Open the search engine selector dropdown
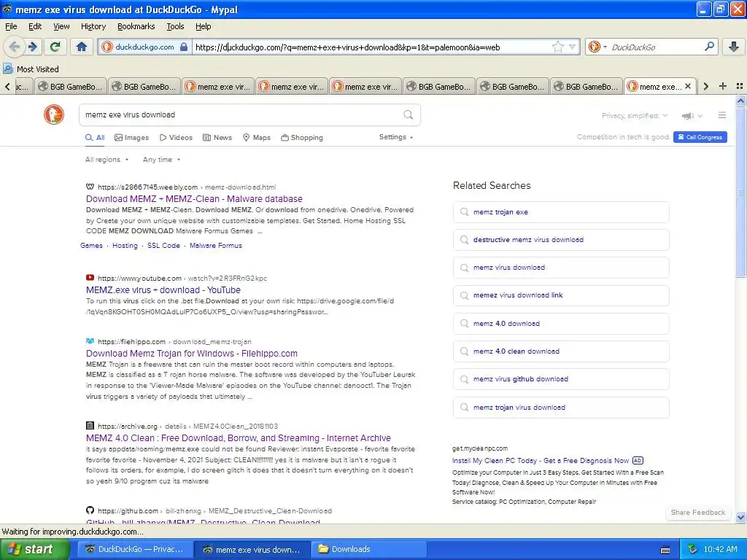 597,47
